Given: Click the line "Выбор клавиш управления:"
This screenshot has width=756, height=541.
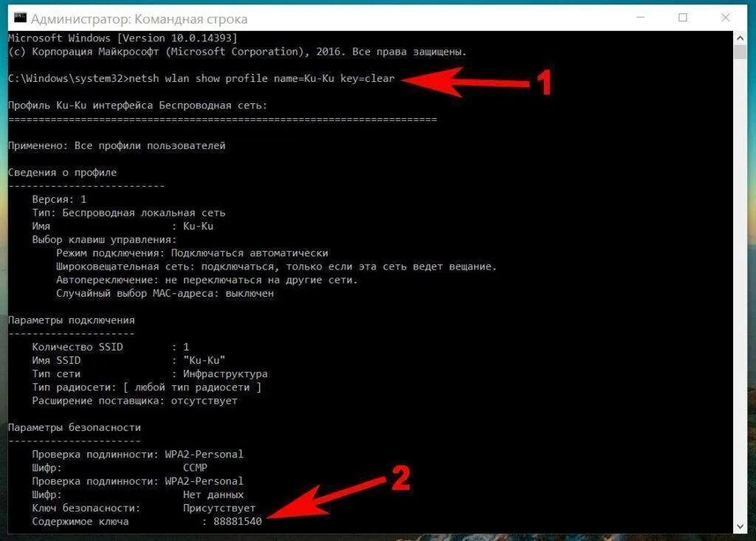Looking at the screenshot, I should tap(105, 240).
